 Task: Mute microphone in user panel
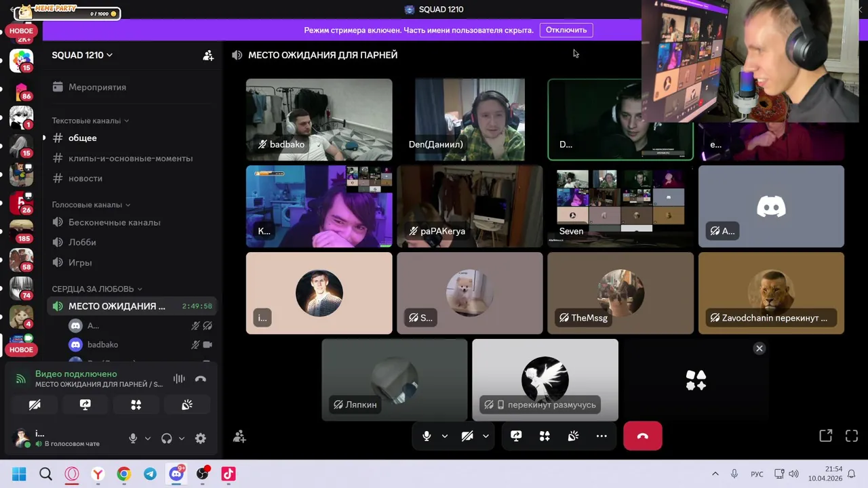point(133,439)
